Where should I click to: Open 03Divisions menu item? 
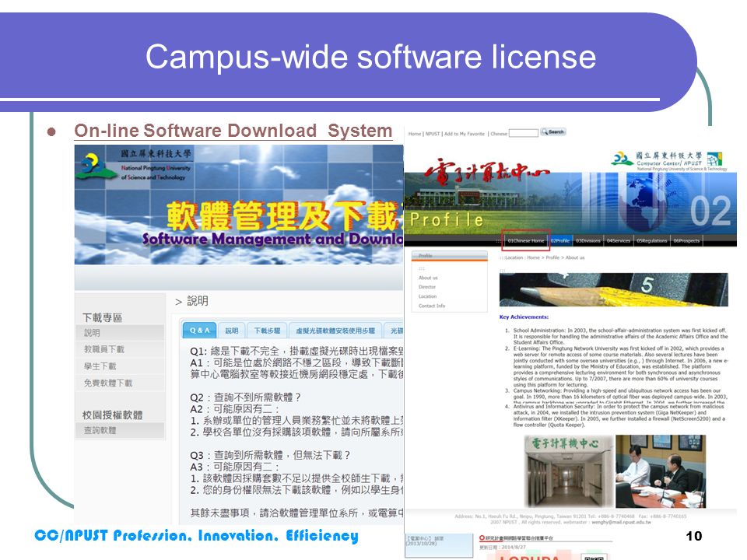tap(588, 240)
